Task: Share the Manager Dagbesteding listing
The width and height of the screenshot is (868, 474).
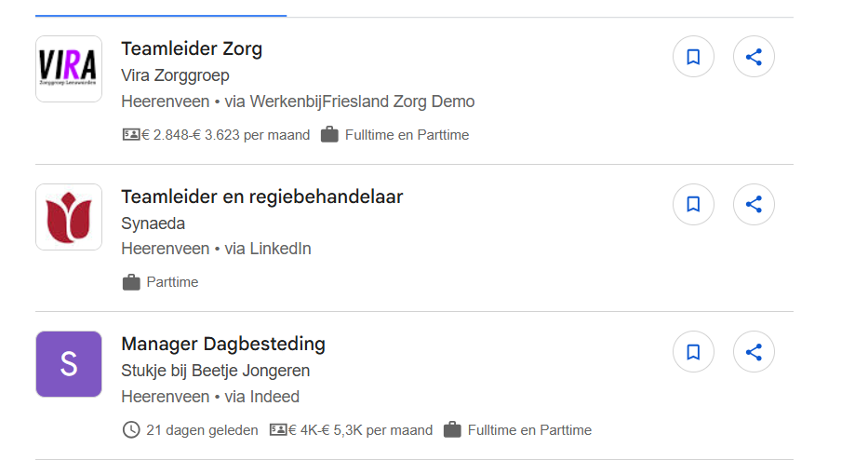Action: (x=754, y=352)
